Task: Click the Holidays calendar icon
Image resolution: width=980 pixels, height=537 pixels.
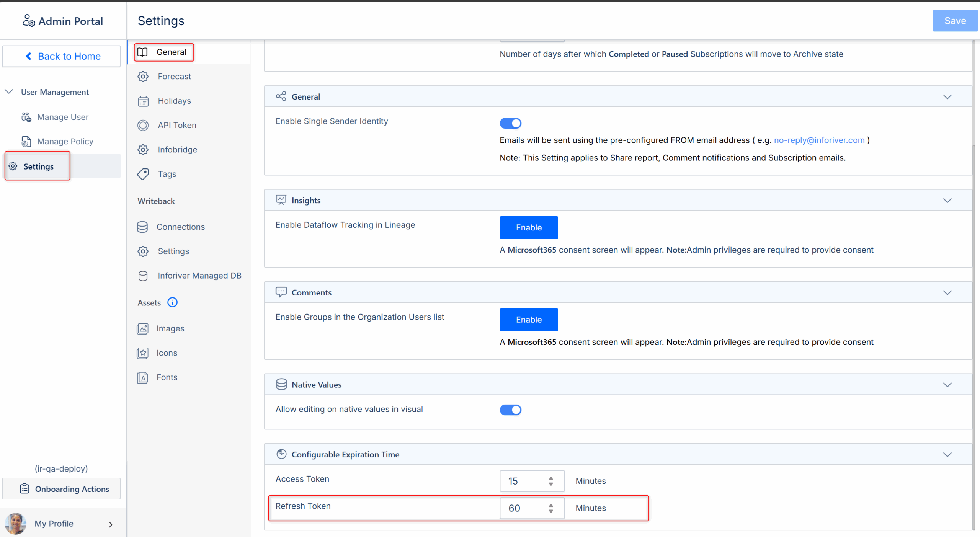Action: [143, 101]
